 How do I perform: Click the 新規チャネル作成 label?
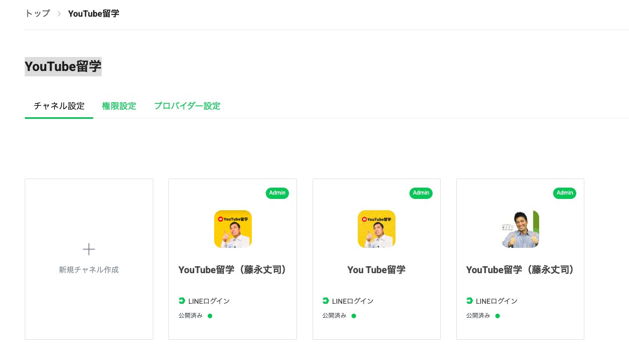[89, 270]
